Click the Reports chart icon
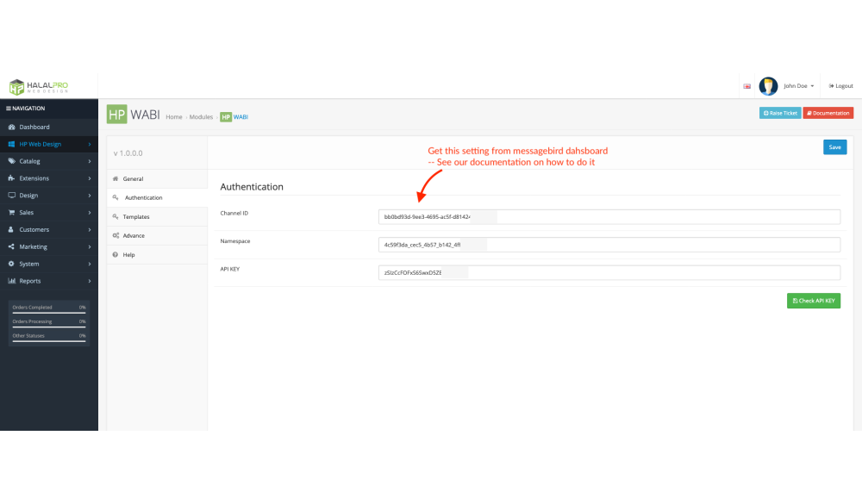Image resolution: width=862 pixels, height=504 pixels. pyautogui.click(x=11, y=281)
